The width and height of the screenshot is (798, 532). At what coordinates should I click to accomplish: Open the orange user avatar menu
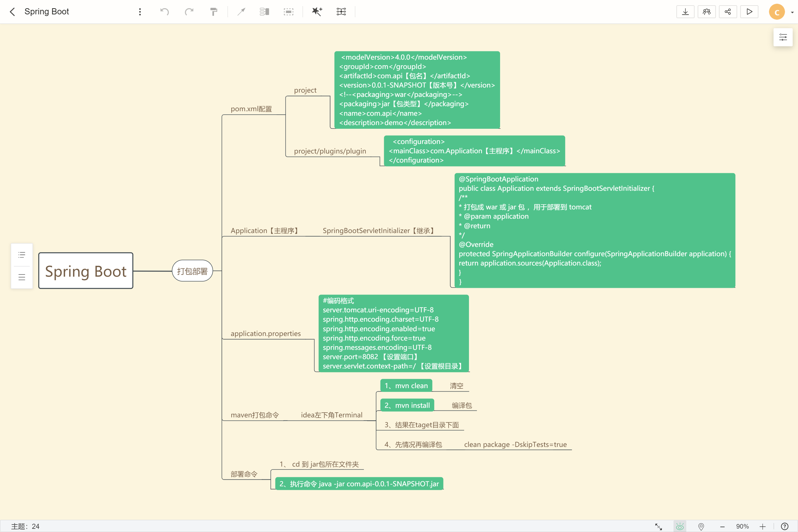coord(777,12)
